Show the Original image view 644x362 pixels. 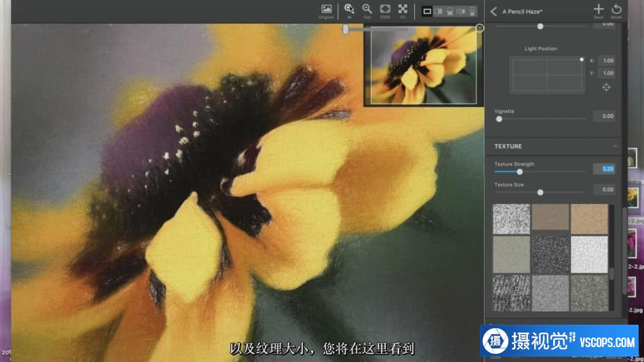tap(326, 12)
